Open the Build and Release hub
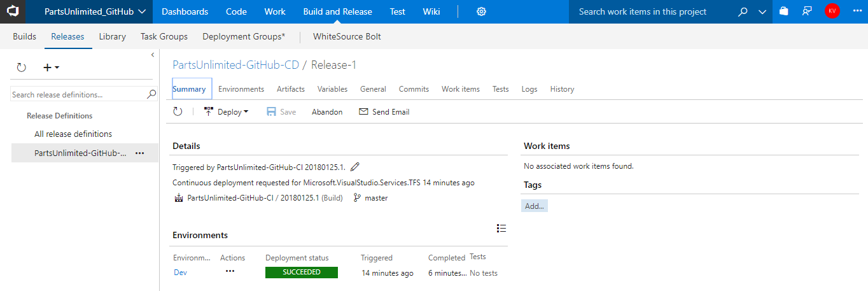Viewport: 868px width, 291px height. tap(338, 11)
